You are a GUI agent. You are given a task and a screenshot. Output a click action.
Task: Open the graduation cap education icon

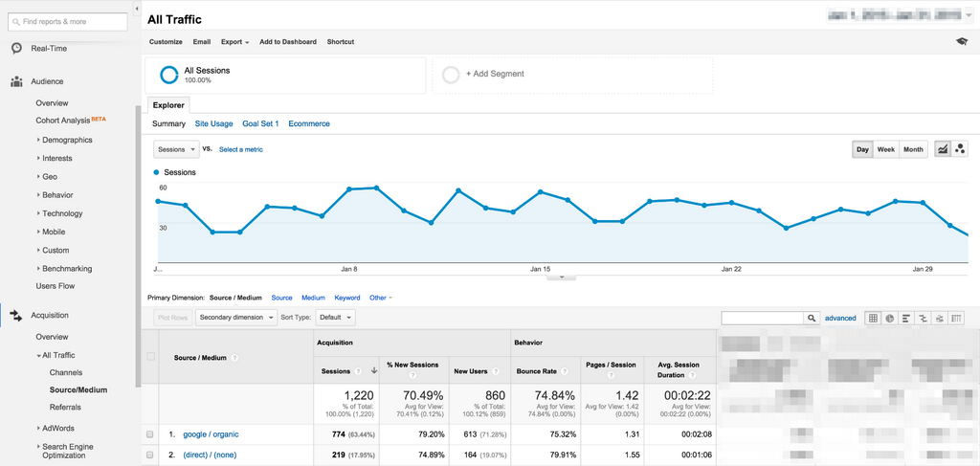click(x=962, y=42)
